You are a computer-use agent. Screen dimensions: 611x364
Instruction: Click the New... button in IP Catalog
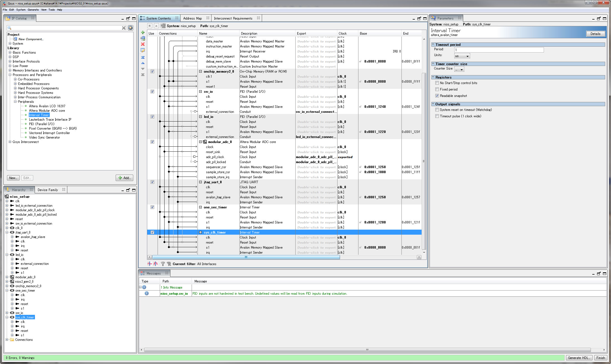[x=13, y=178]
